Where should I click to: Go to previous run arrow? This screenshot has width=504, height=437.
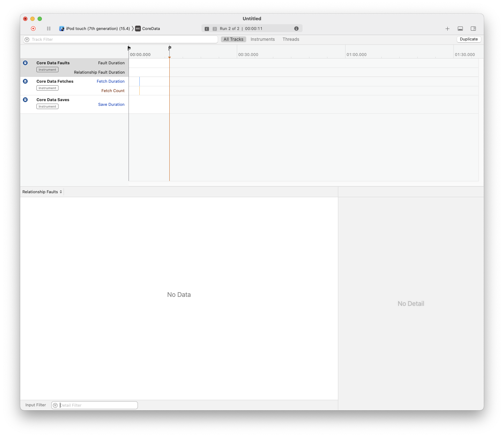pyautogui.click(x=207, y=29)
